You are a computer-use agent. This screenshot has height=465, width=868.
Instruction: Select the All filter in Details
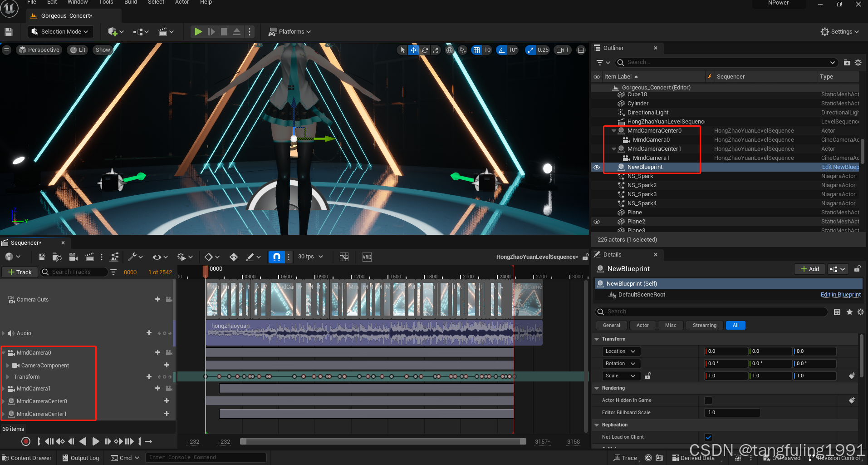point(736,325)
